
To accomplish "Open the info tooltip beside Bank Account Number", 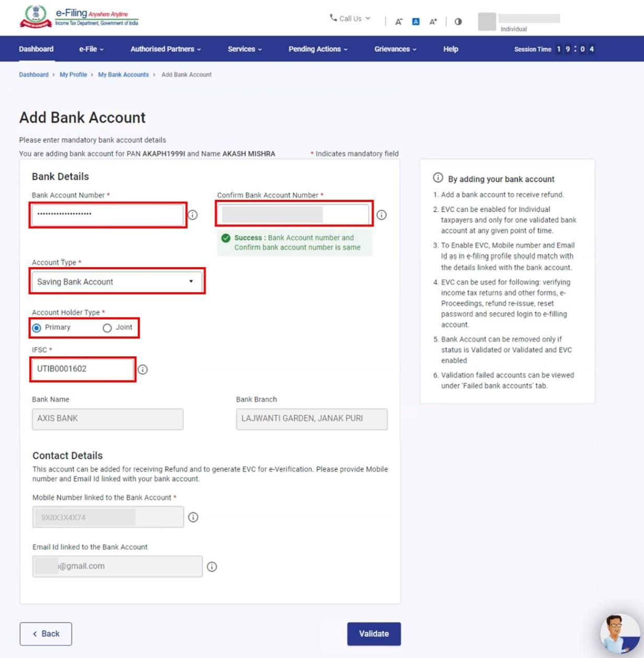I will (193, 214).
